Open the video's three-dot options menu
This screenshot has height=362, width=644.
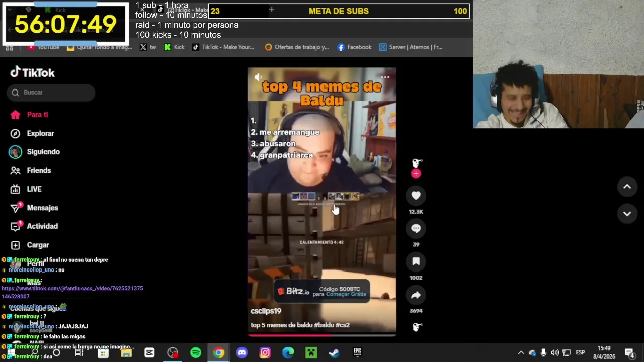pos(385,77)
